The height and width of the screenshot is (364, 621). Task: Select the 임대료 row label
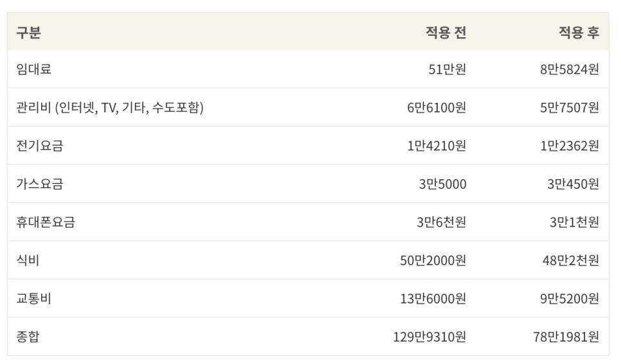point(33,69)
